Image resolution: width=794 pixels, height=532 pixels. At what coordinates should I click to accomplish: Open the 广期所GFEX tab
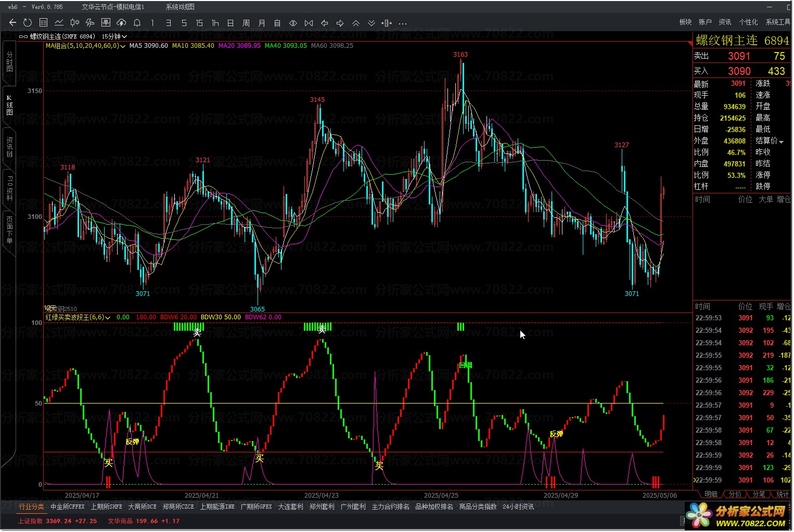click(x=256, y=507)
